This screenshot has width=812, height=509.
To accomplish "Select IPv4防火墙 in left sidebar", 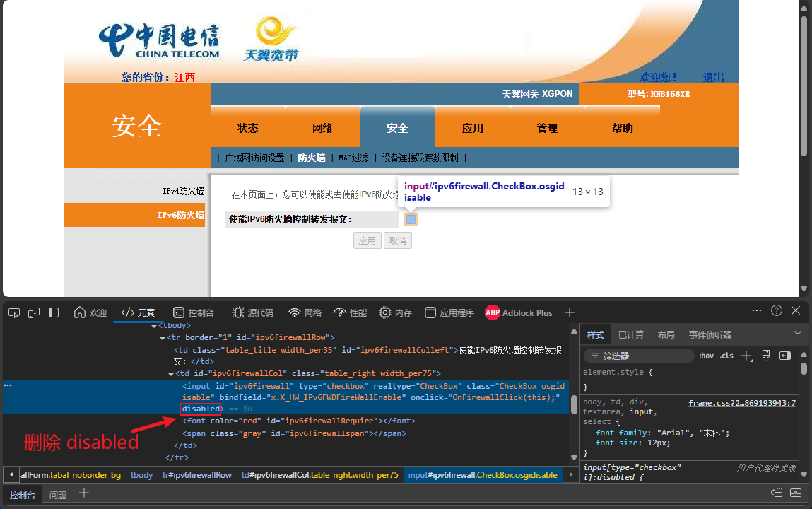I will 183,191.
